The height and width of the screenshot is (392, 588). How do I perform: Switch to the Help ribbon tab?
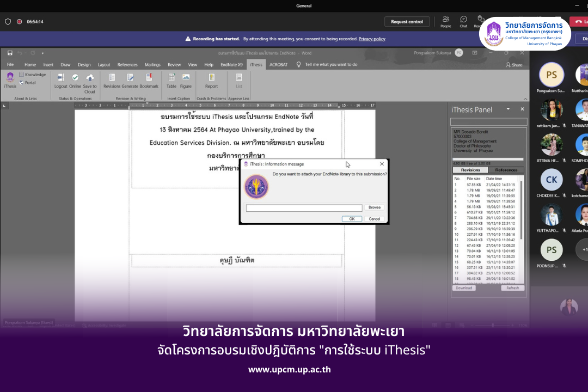[209, 65]
